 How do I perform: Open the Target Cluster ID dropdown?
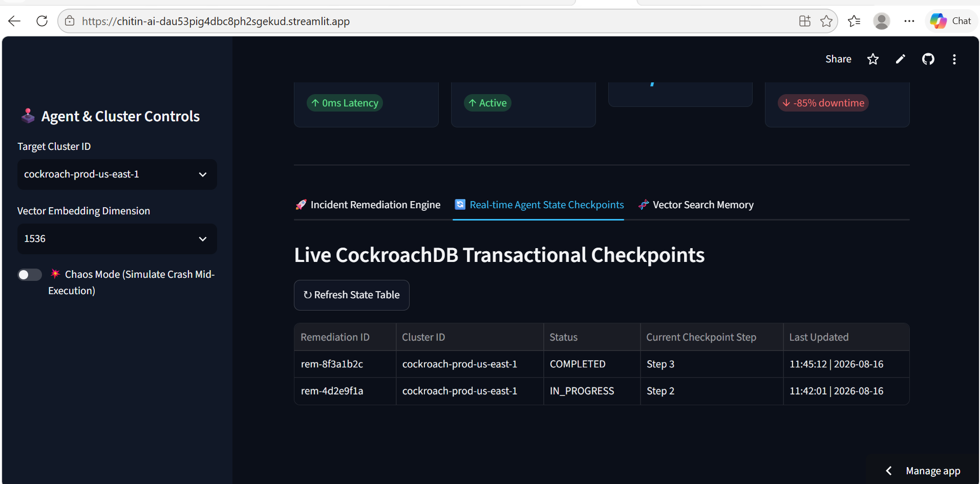pos(117,174)
